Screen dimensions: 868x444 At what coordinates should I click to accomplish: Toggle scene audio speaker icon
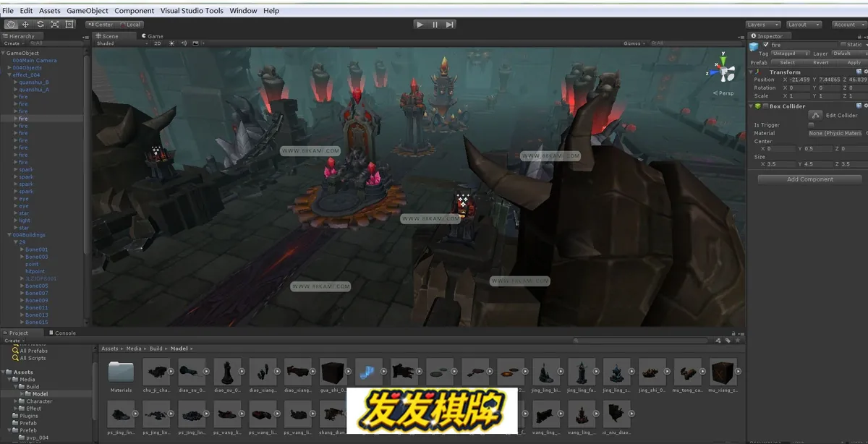click(x=184, y=43)
